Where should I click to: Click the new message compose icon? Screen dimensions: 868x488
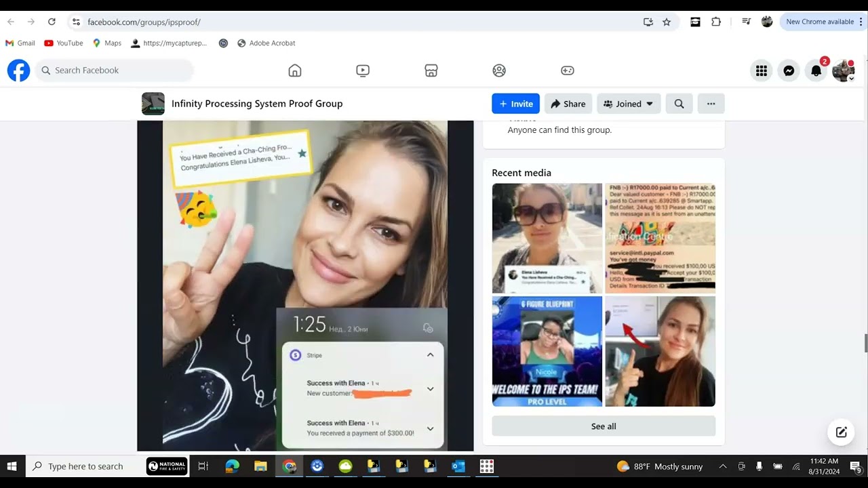click(x=842, y=432)
